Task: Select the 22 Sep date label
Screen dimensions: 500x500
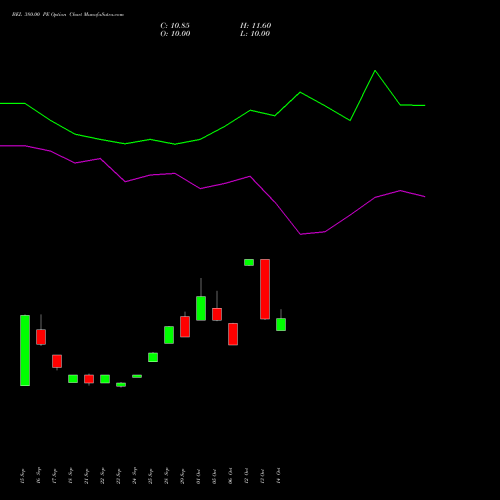Action: coord(102,476)
